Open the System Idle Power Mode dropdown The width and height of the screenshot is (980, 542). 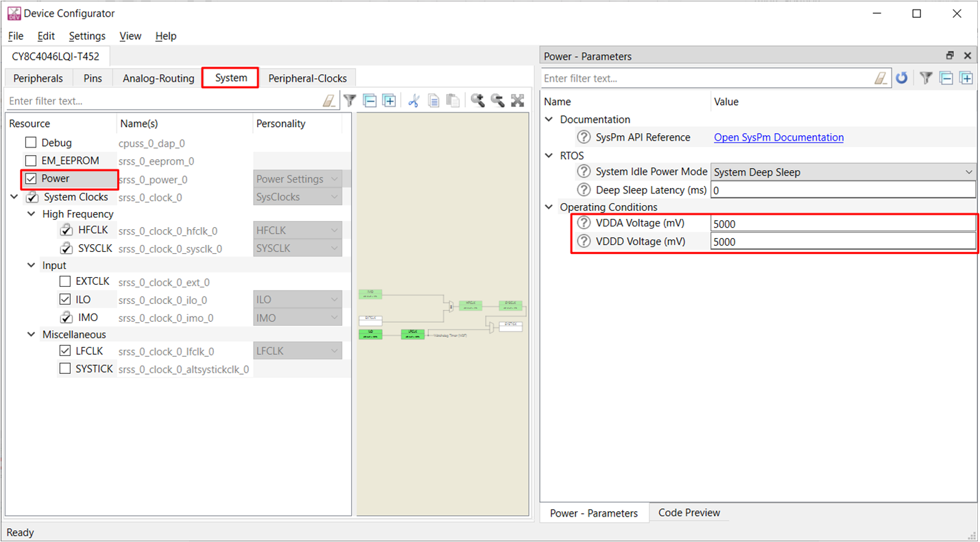[843, 172]
